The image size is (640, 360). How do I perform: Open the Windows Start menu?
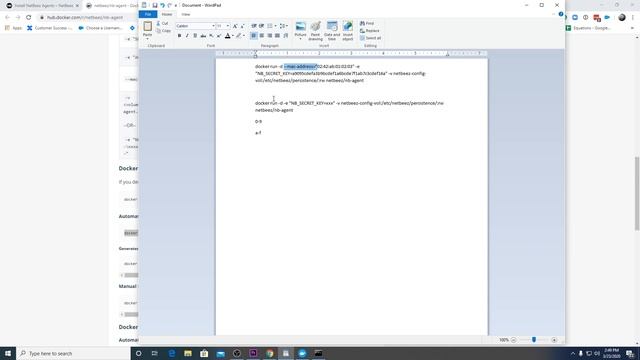click(8, 353)
